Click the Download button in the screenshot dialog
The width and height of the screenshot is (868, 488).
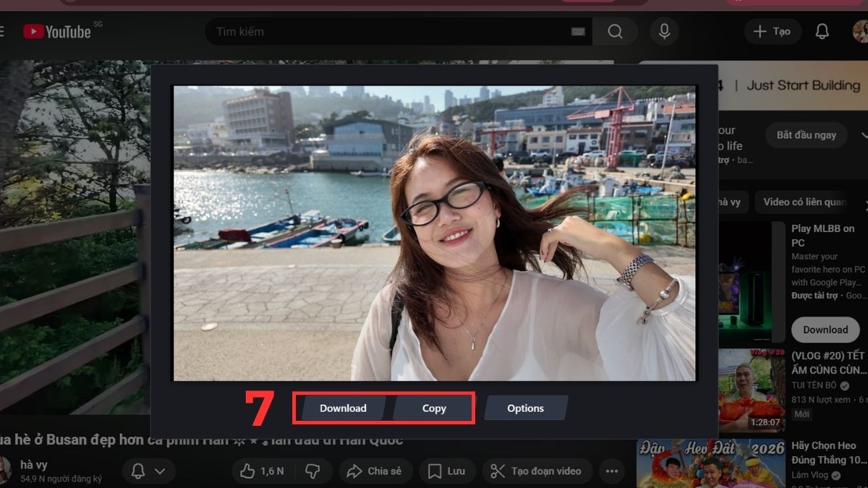[x=342, y=408]
